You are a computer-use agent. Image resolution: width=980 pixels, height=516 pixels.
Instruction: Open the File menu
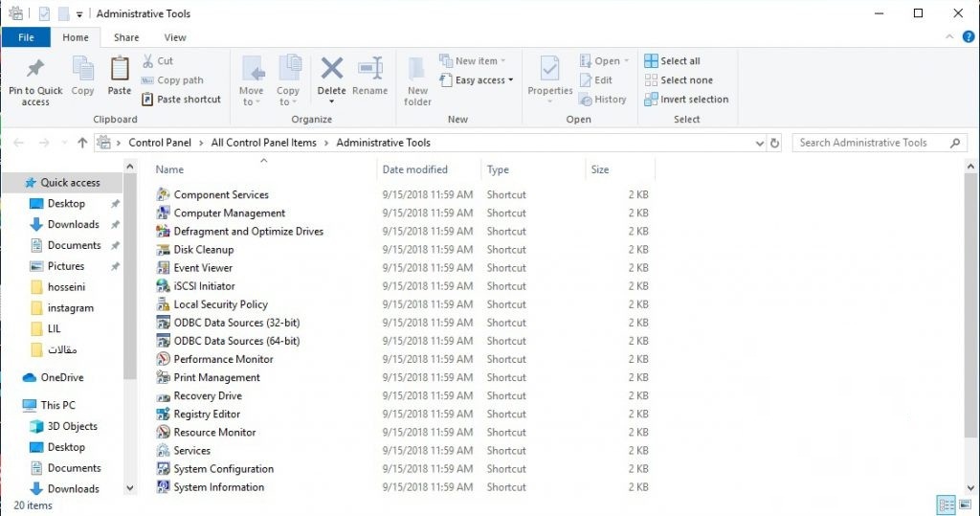[26, 37]
